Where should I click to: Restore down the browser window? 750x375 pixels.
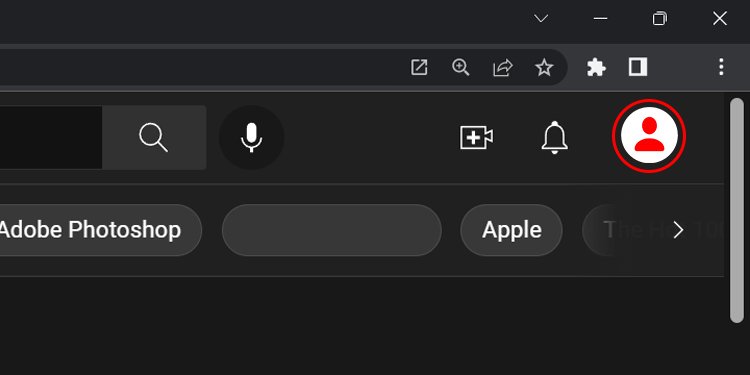point(660,19)
